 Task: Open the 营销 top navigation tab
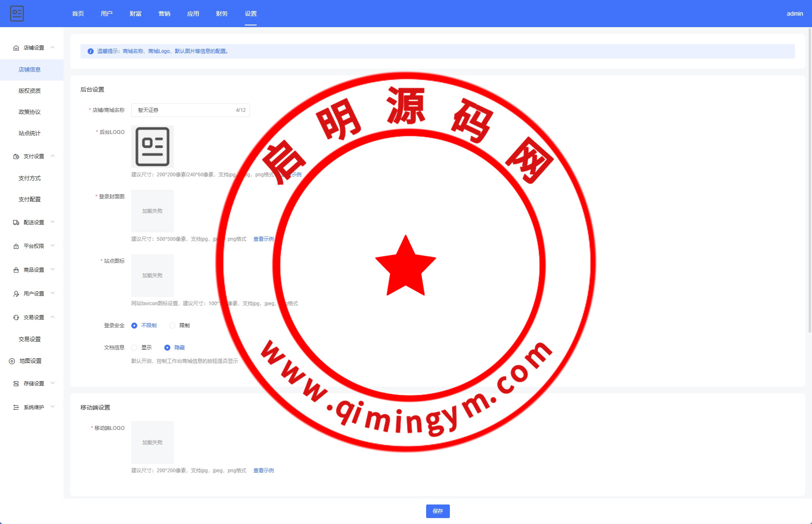[x=164, y=14]
